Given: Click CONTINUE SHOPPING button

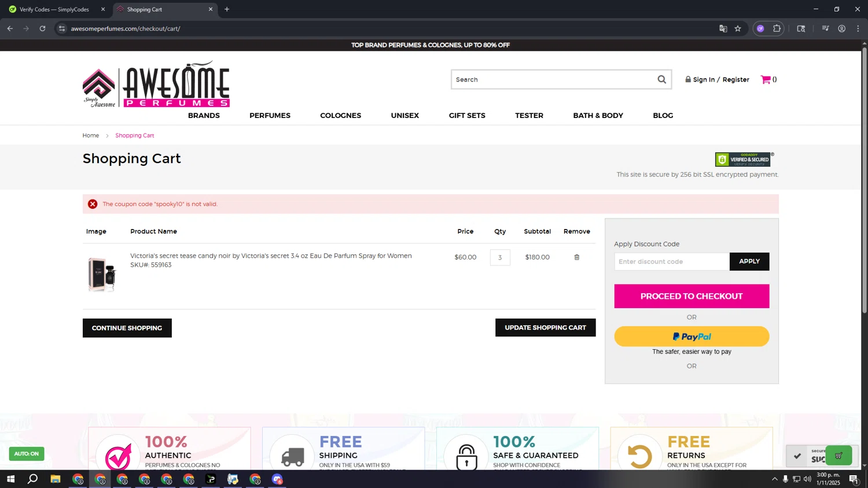Looking at the screenshot, I should coord(127,328).
